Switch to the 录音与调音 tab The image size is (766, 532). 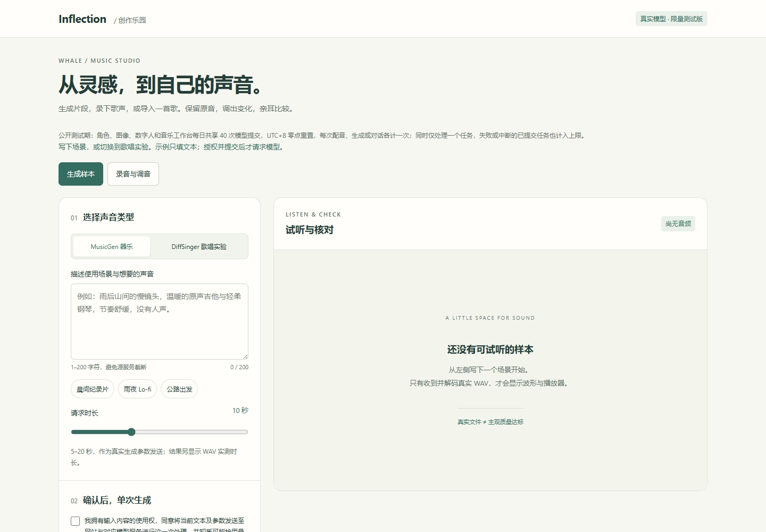[133, 174]
